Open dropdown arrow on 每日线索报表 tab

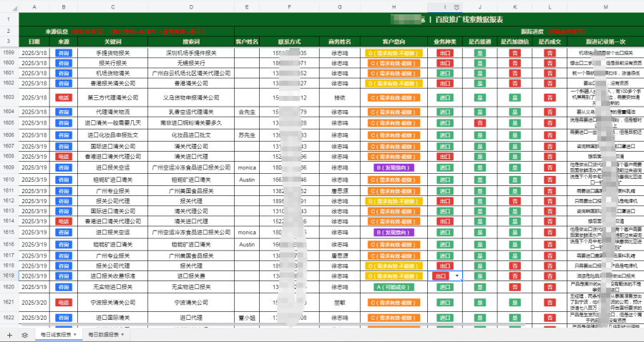click(76, 334)
